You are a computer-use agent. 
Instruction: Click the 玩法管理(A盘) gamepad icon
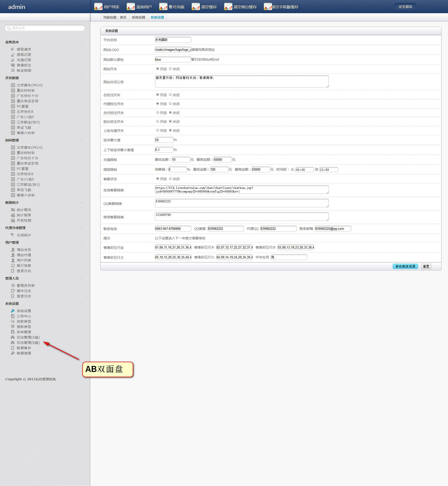point(13,337)
